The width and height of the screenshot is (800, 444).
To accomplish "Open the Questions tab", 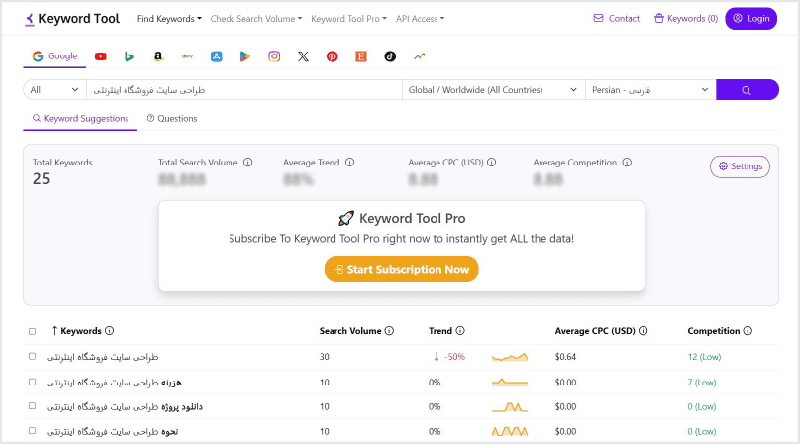I will pyautogui.click(x=172, y=118).
